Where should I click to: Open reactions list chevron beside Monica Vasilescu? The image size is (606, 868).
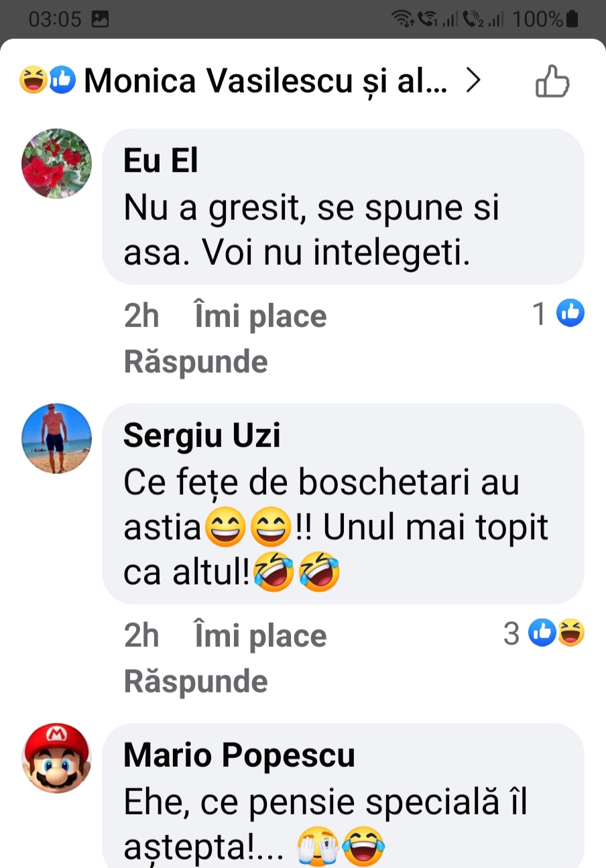(474, 81)
